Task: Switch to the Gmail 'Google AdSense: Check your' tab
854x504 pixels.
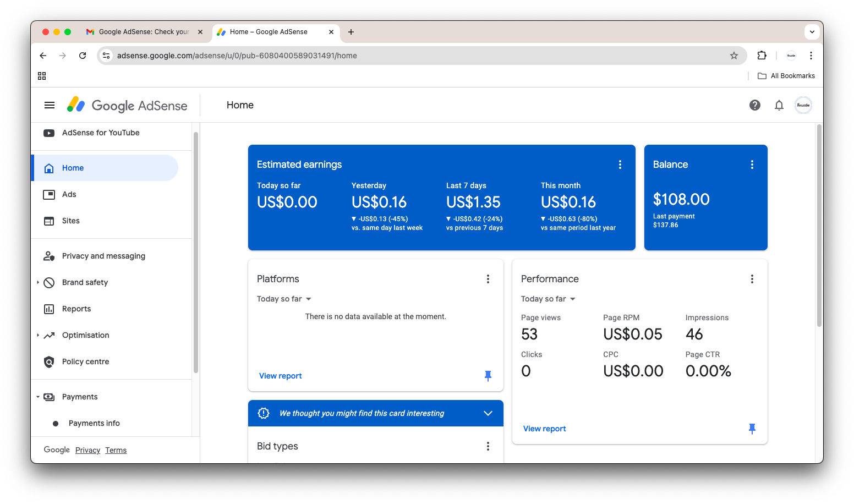Action: click(144, 32)
